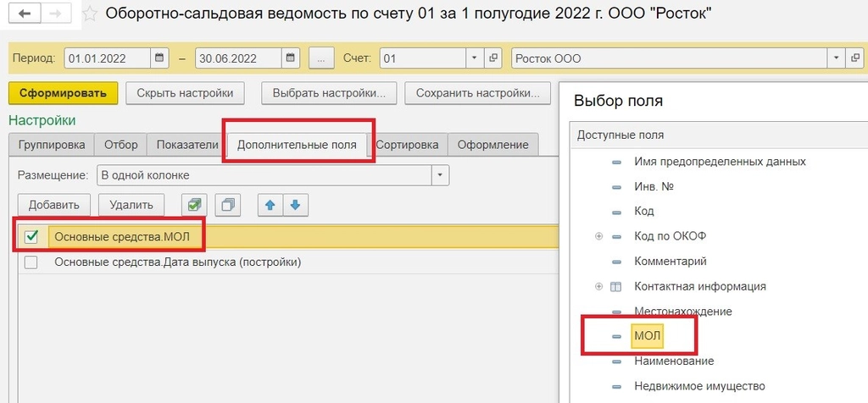Screen dimensions: 868x403
Task: Click the period start date field
Action: (108, 58)
